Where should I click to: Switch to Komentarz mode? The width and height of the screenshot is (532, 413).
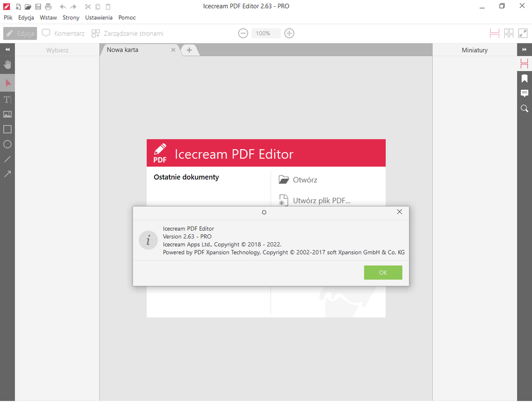click(63, 33)
